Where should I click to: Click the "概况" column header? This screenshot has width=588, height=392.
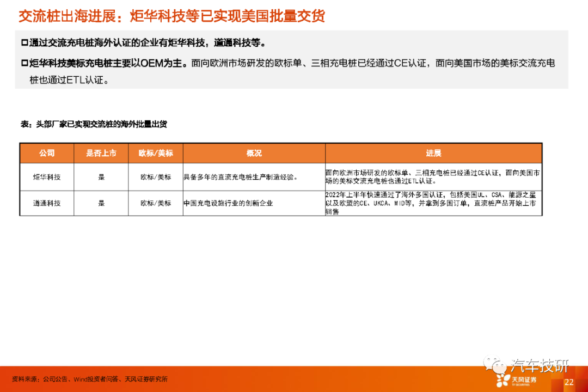tap(254, 153)
